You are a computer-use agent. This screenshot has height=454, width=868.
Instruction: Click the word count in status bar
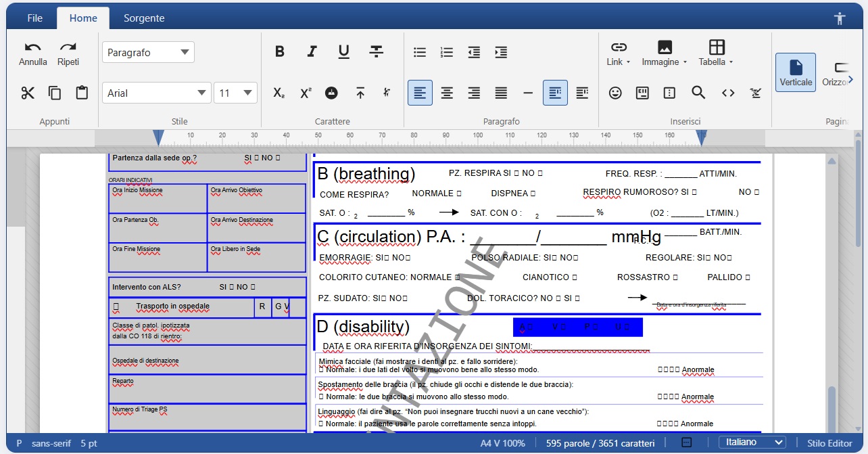coord(600,443)
